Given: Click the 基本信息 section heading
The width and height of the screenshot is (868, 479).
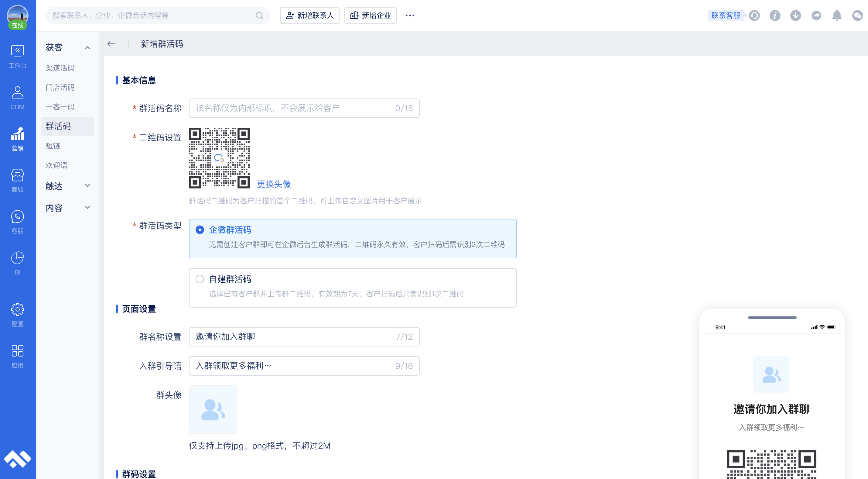Looking at the screenshot, I should tap(139, 80).
